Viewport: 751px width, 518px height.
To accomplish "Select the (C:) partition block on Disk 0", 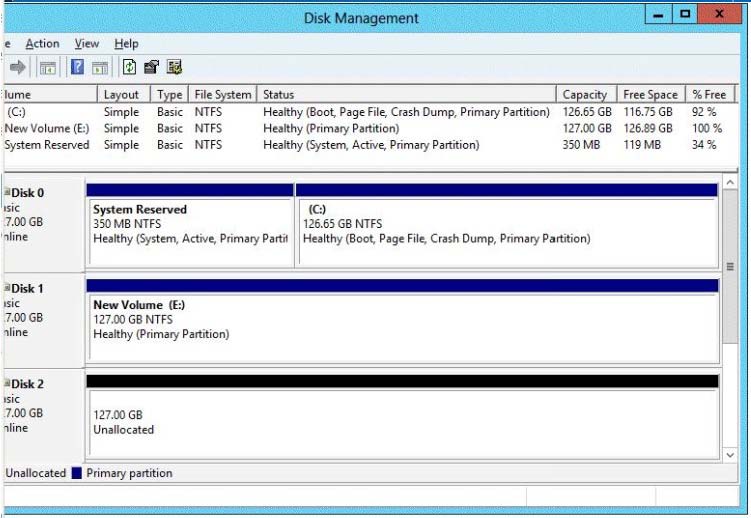I will [507, 225].
